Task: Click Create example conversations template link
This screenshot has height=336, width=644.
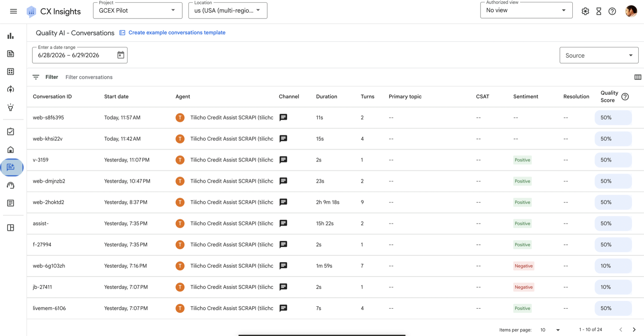Action: (177, 33)
